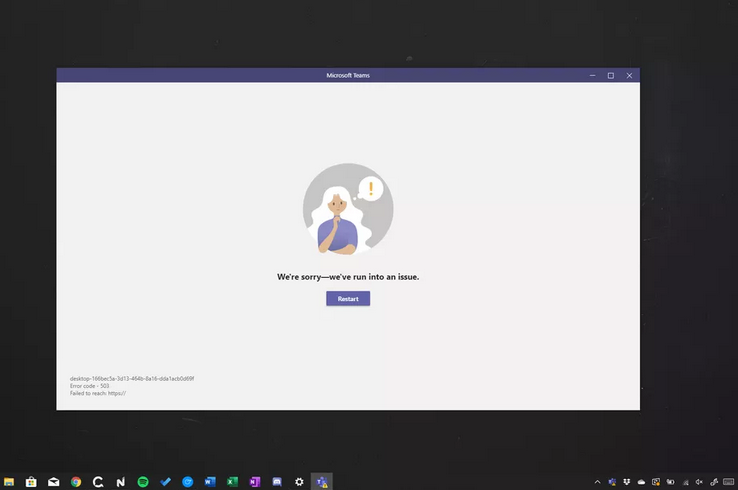738x490 pixels.
Task: Maximize the Microsoft Teams window
Action: pyautogui.click(x=610, y=75)
